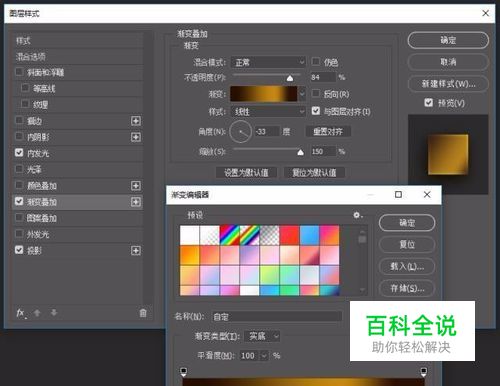
Task: Toggle the 与图层对齐(I) checkbox
Action: [316, 111]
